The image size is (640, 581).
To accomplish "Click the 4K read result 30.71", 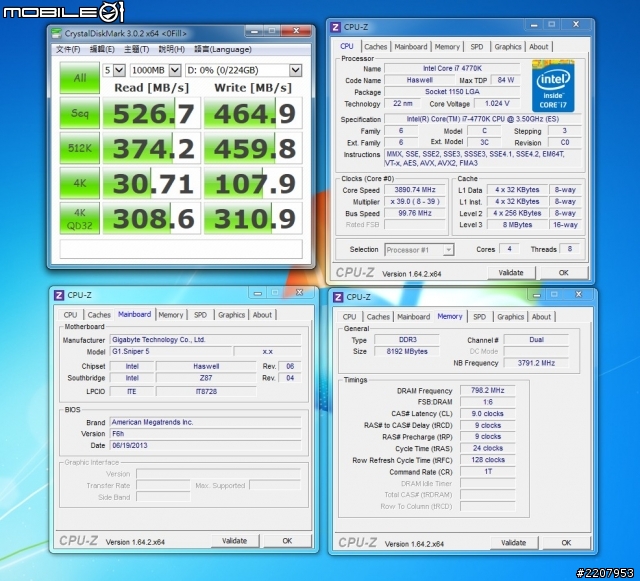I will click(x=151, y=183).
